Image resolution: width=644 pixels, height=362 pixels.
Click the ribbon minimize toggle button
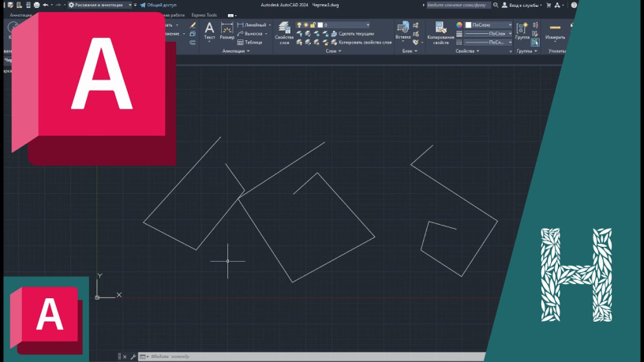(x=230, y=16)
